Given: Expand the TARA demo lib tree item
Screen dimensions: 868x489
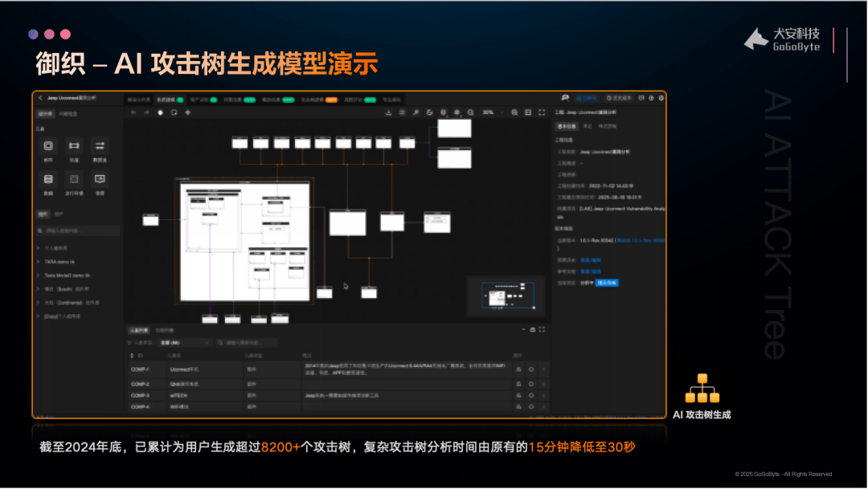Looking at the screenshot, I should pos(39,262).
